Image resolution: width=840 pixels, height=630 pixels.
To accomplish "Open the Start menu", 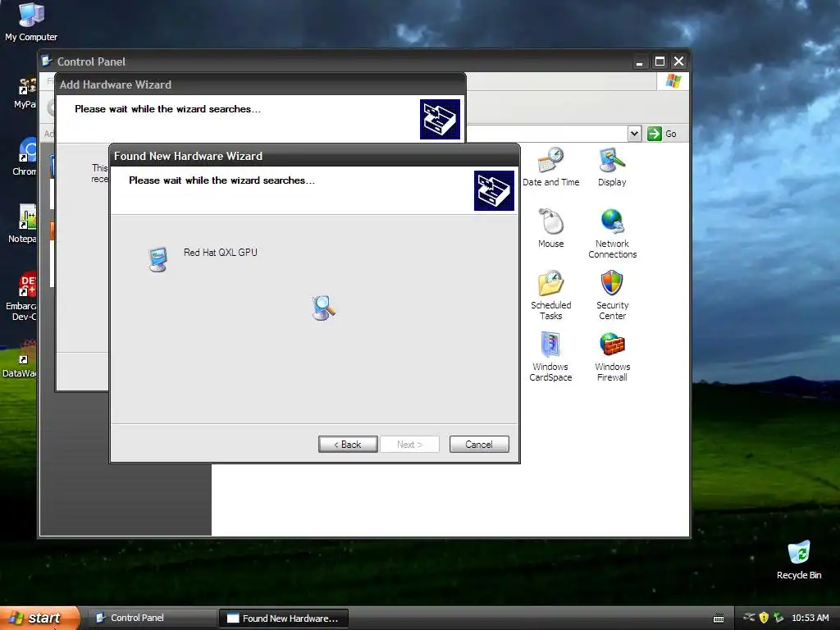I will click(39, 618).
